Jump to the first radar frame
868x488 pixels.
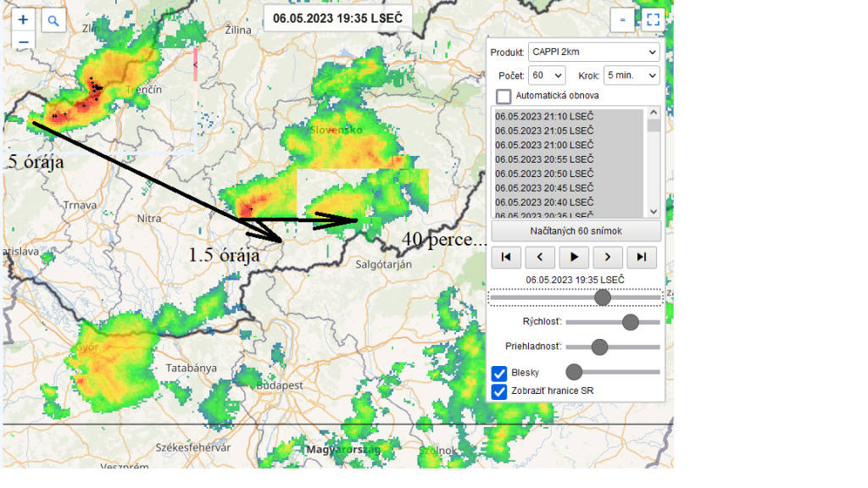click(x=506, y=256)
